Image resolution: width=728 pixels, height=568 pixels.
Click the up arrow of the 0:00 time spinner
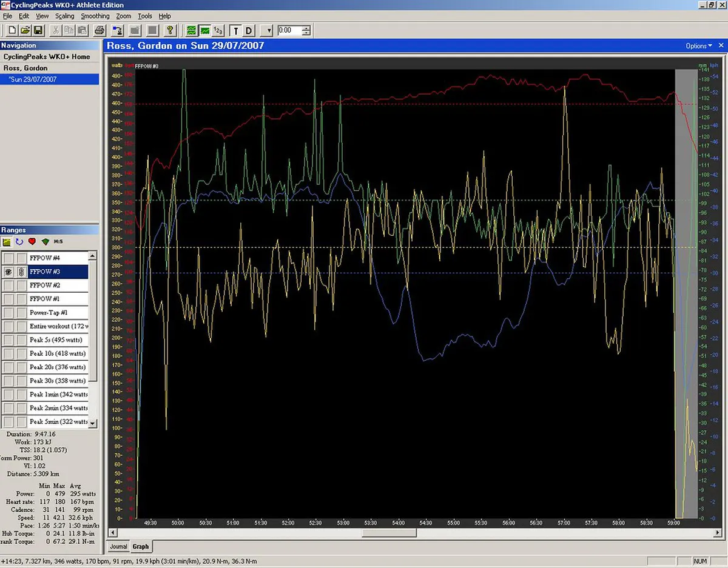[x=307, y=28]
